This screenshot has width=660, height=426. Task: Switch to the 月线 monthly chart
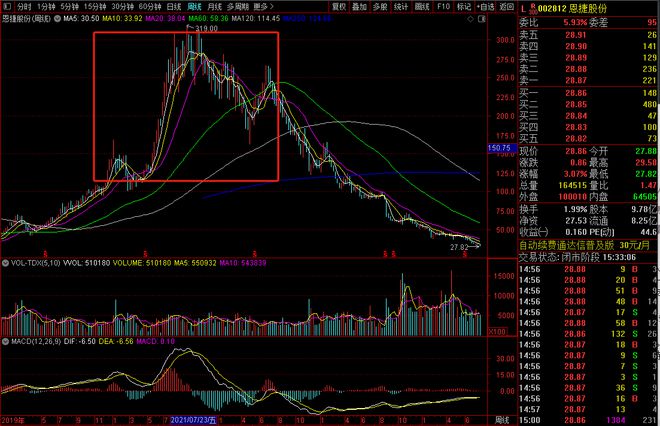click(x=215, y=7)
